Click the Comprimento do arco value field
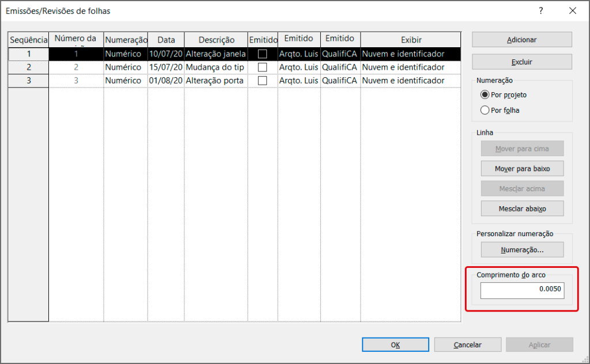Viewport: 590px width, 364px height. click(521, 290)
